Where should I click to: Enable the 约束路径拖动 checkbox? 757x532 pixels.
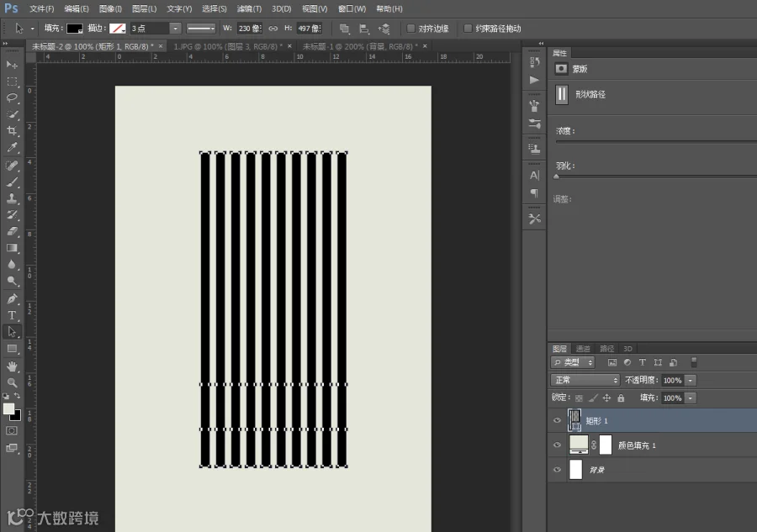468,29
